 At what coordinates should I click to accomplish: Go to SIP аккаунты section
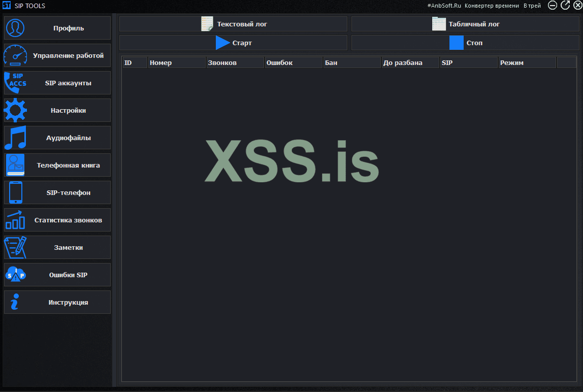coord(57,83)
